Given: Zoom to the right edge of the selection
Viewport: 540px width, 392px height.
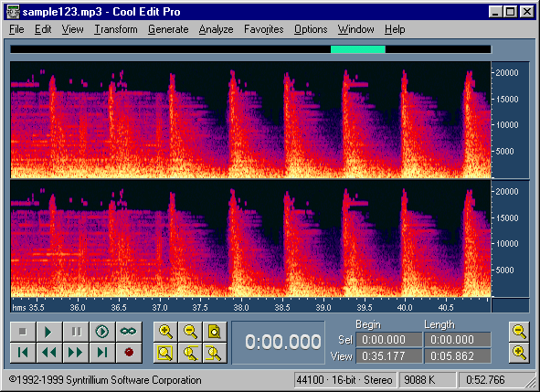Looking at the screenshot, I should coord(215,353).
